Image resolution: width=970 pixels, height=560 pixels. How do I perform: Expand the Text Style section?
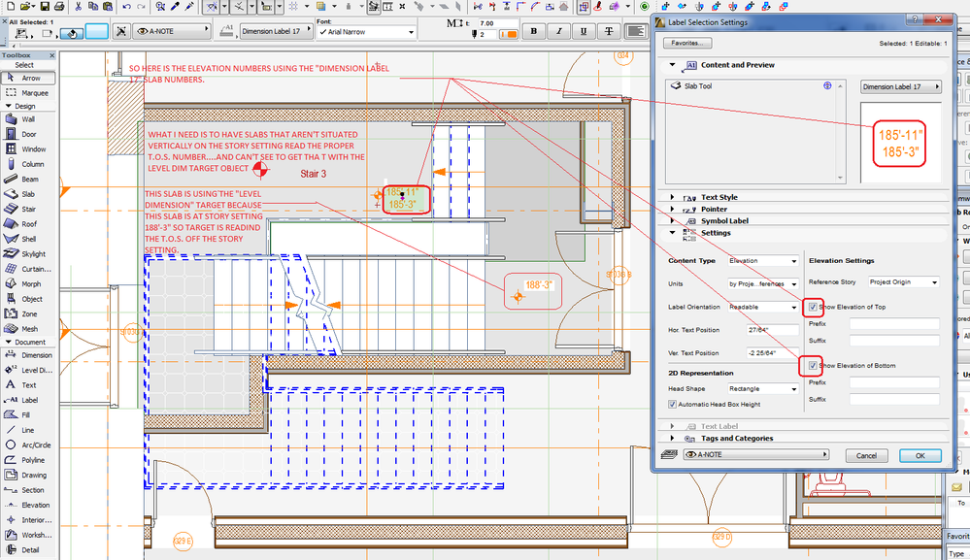tap(719, 197)
